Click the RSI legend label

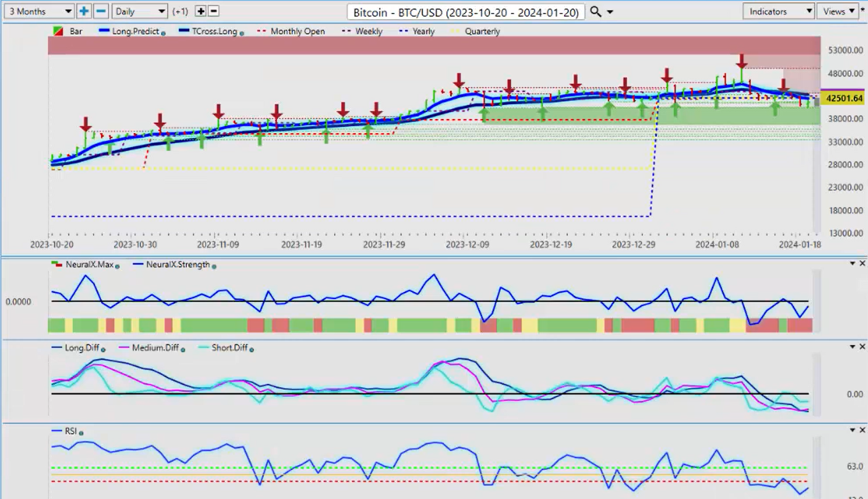[x=72, y=431]
